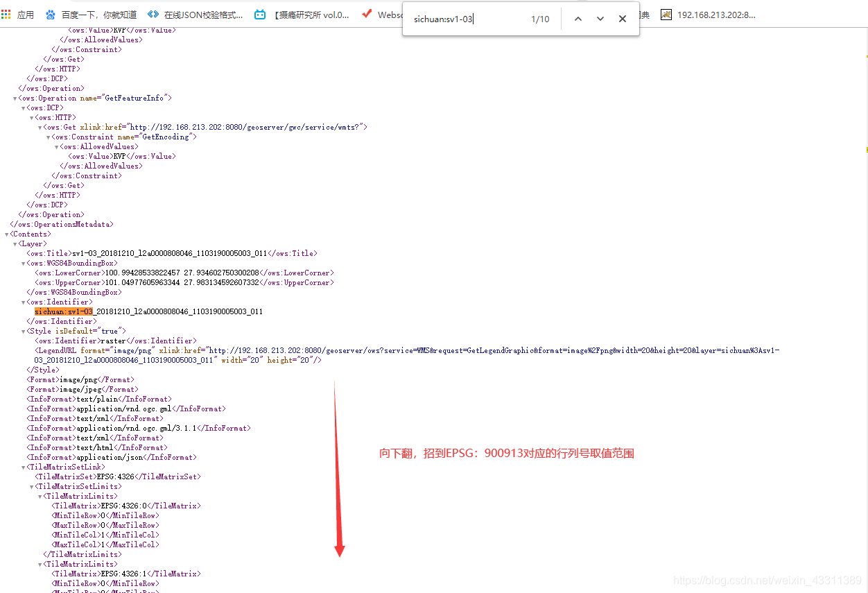The width and height of the screenshot is (868, 593).
Task: Click InfoFormat text/plain line
Action: [x=99, y=399]
